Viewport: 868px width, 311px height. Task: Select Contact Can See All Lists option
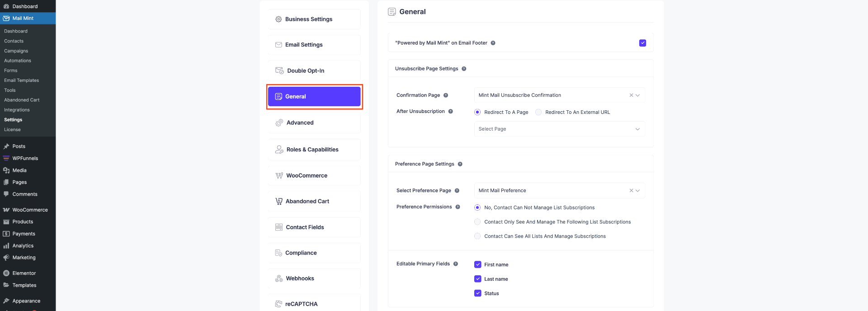[x=477, y=236]
